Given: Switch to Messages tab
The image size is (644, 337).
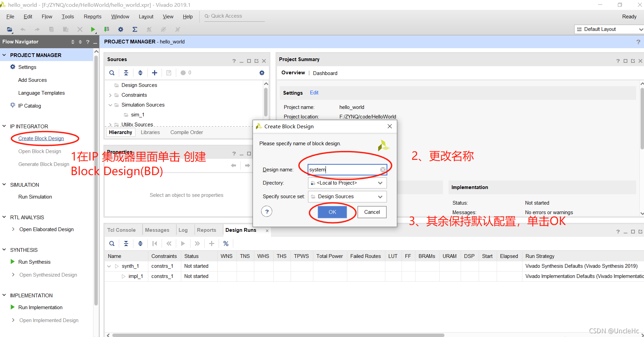Looking at the screenshot, I should 157,230.
